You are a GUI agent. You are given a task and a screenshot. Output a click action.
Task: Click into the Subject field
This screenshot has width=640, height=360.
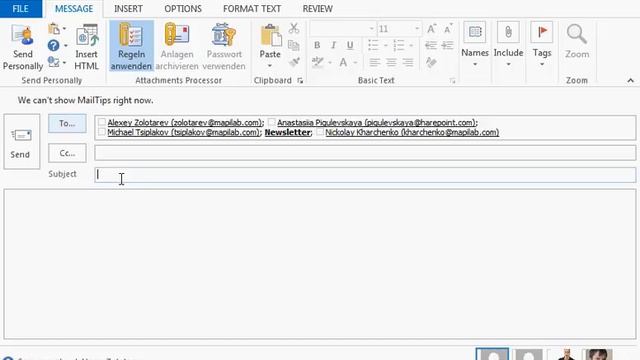click(x=365, y=175)
